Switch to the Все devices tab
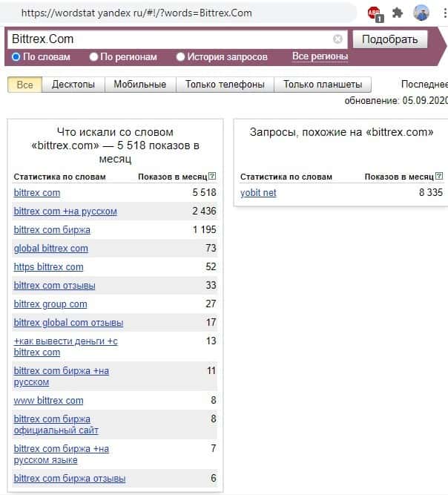The image size is (448, 495). (24, 85)
